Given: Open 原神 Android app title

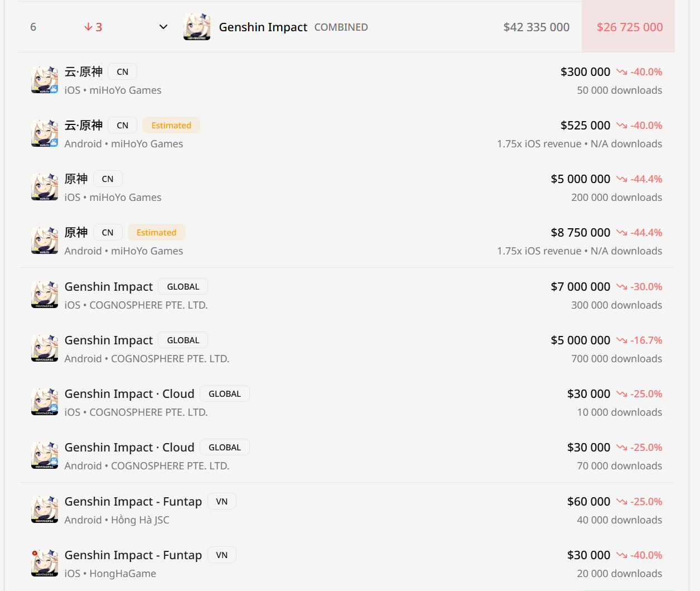Looking at the screenshot, I should pyautogui.click(x=76, y=232).
